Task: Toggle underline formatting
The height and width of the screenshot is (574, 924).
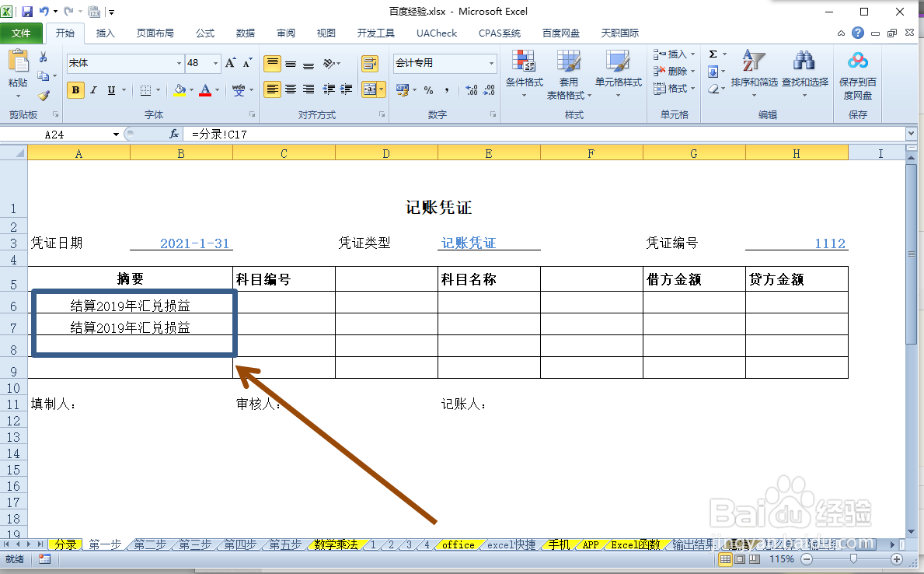Action: tap(110, 91)
